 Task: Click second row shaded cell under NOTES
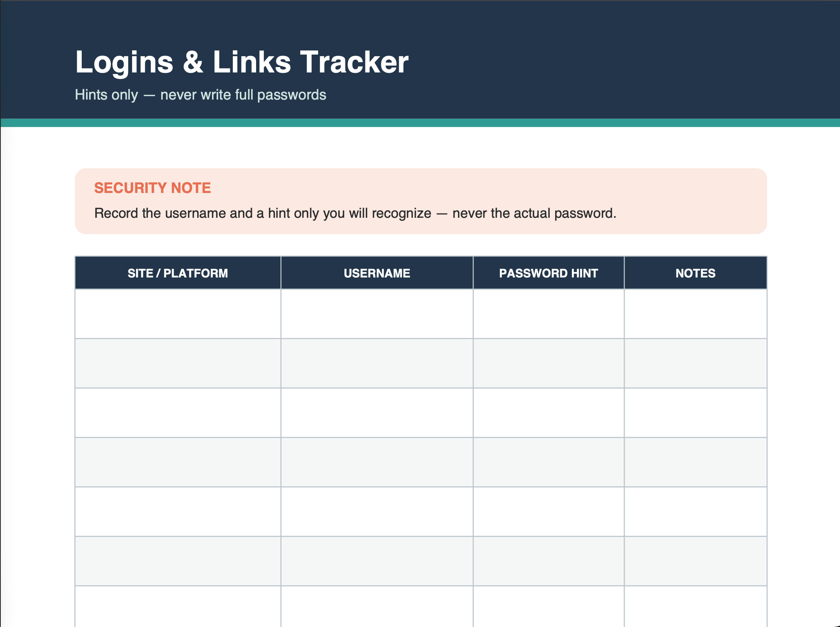tap(695, 363)
